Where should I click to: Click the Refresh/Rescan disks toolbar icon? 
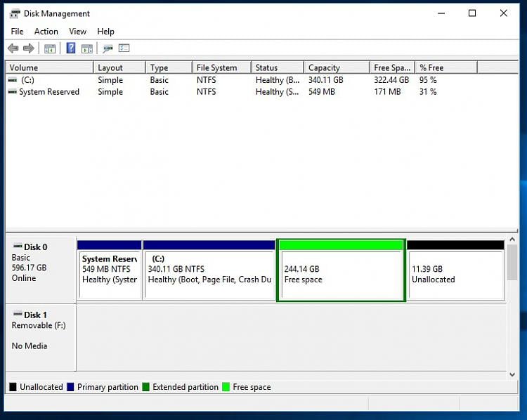108,48
